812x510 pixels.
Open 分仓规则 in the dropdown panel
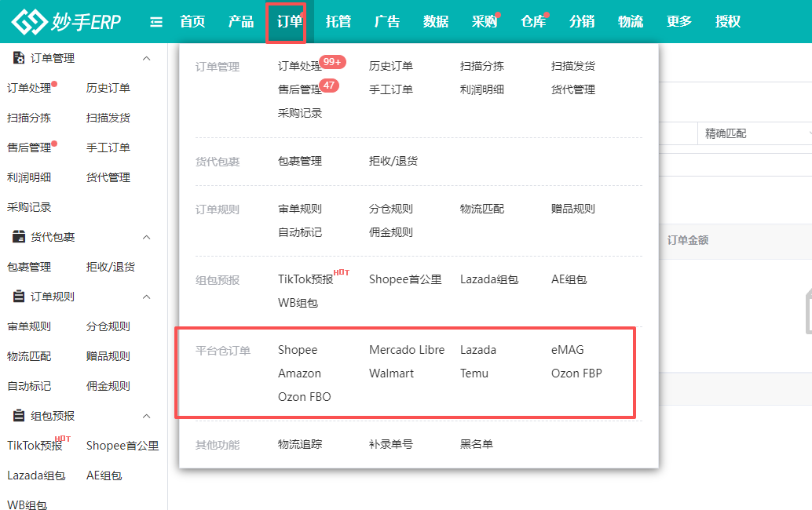tap(391, 209)
